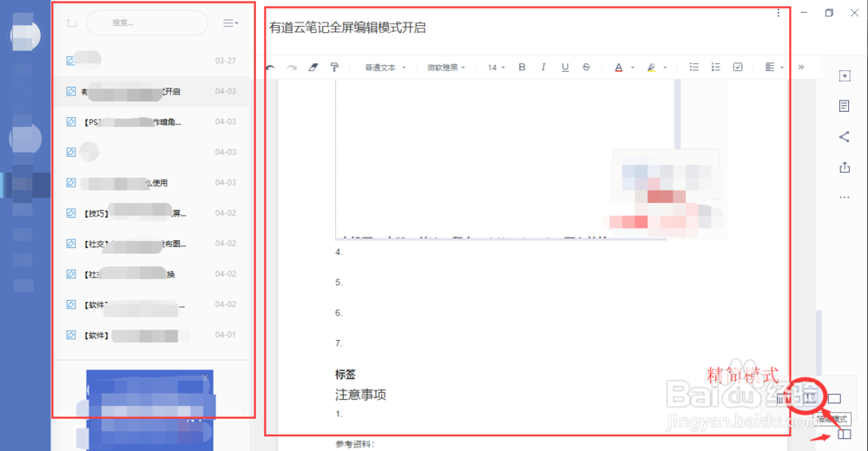The image size is (868, 451).
Task: Go up a folder with the back arrow
Action: pyautogui.click(x=71, y=23)
